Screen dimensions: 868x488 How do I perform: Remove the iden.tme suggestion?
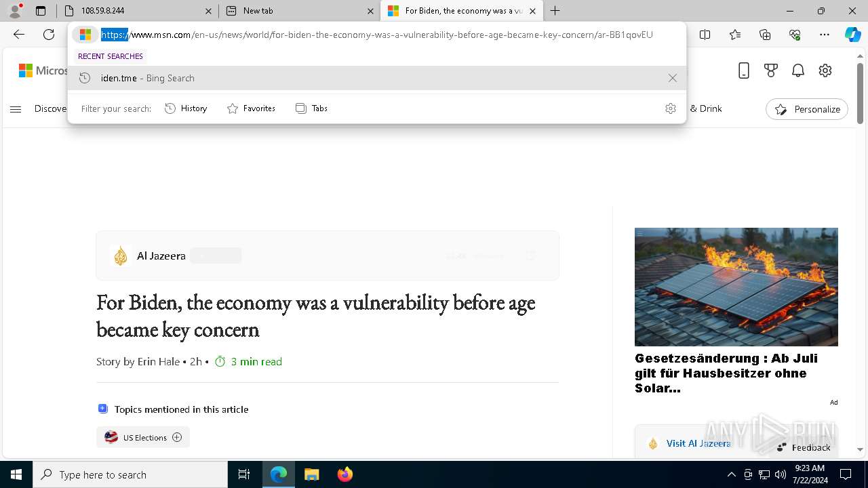point(672,78)
